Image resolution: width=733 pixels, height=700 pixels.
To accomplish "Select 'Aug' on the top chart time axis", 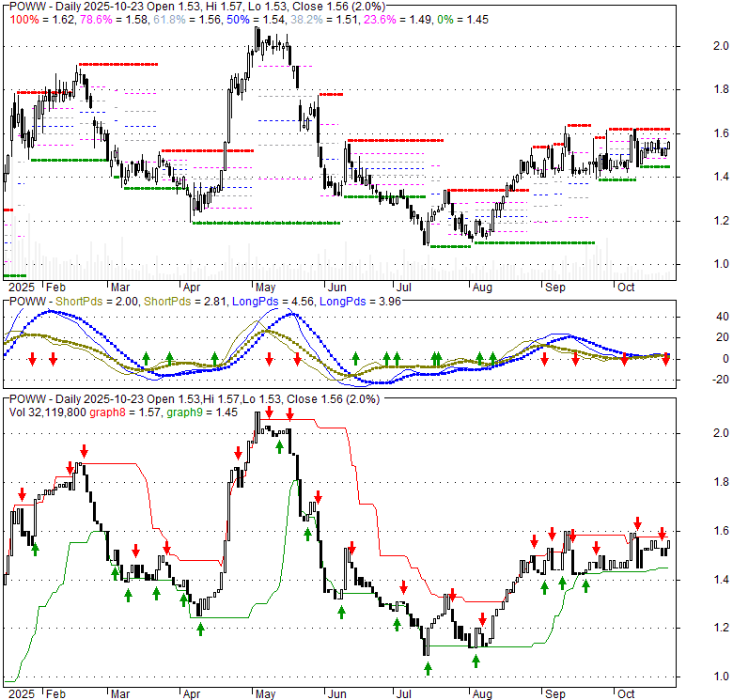I will click(483, 286).
